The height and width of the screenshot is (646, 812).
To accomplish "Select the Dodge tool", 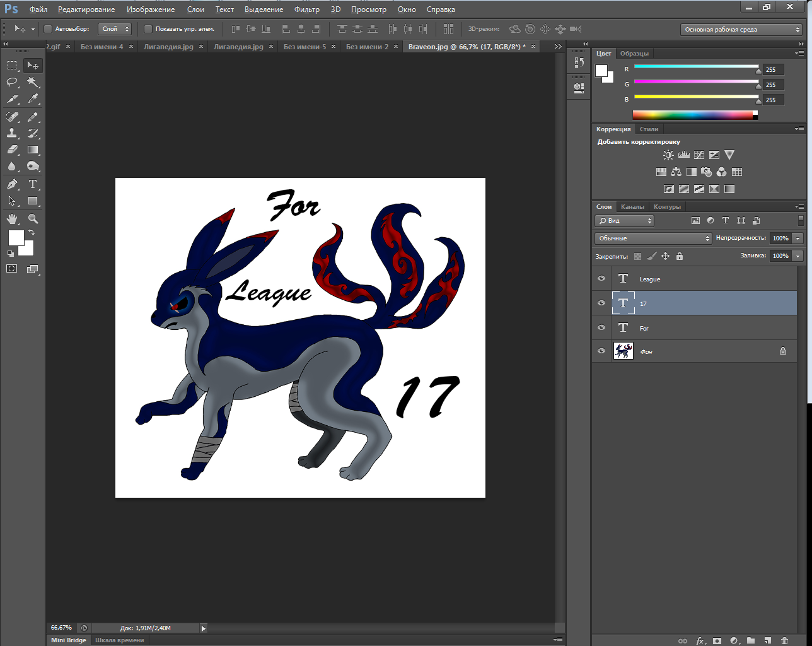I will 33,167.
